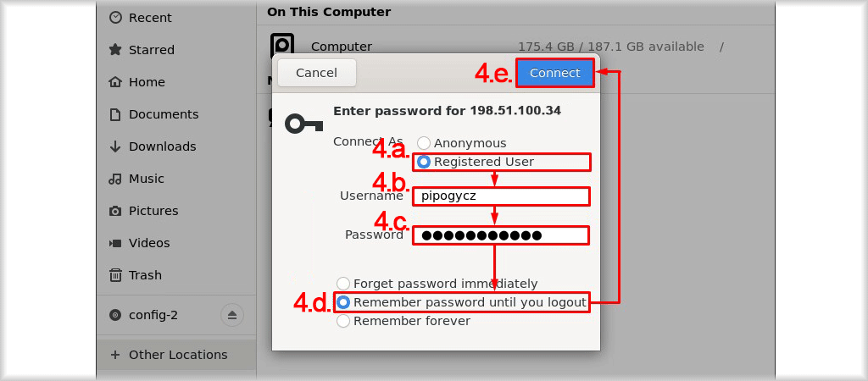
Task: Click the Connect button
Action: pyautogui.click(x=554, y=73)
